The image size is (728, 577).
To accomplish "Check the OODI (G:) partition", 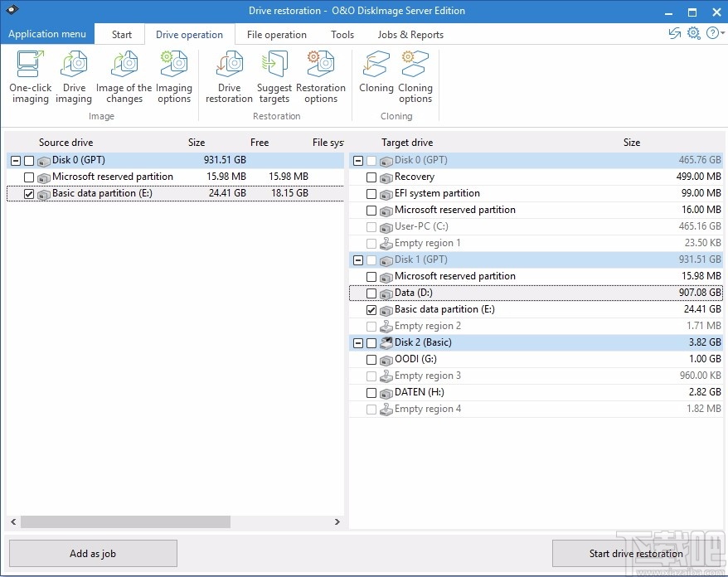I will (370, 359).
